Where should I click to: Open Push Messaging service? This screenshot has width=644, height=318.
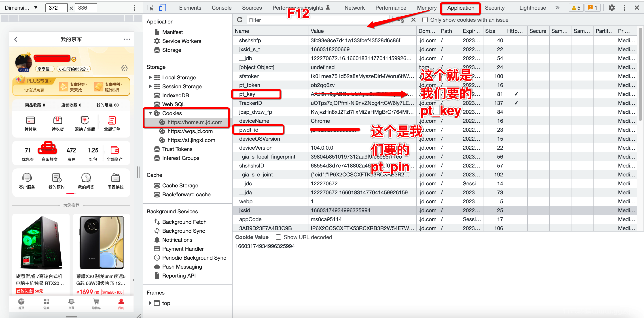tap(182, 267)
